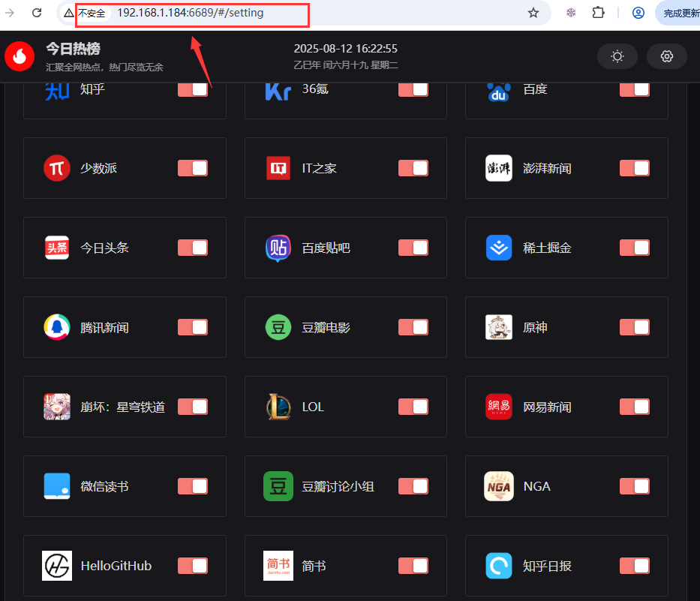The image size is (700, 601).
Task: Bookmark this page with the star icon
Action: click(533, 13)
